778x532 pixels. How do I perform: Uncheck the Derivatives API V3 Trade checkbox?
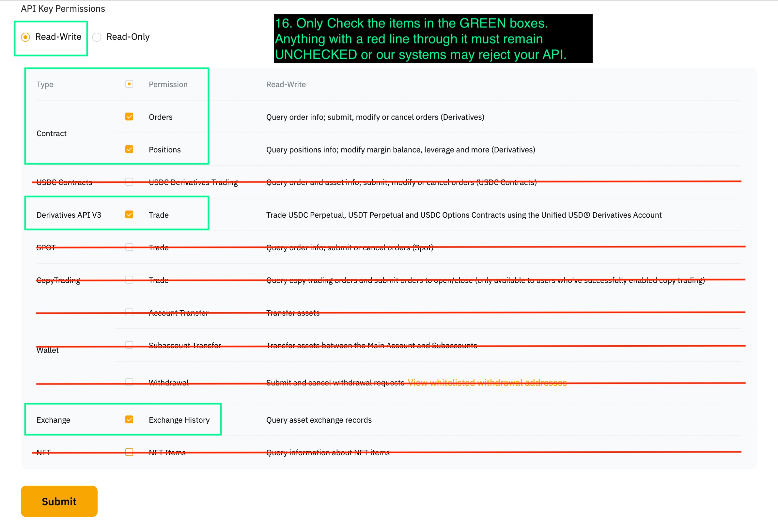pos(129,215)
